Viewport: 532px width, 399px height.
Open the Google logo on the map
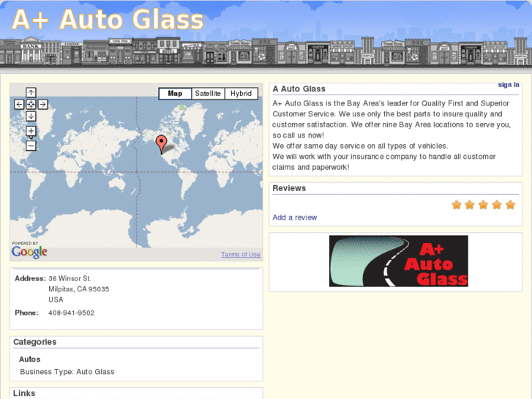coord(29,252)
